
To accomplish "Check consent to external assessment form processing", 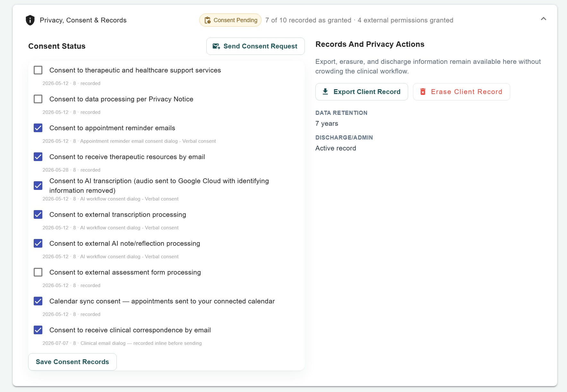I will tap(38, 272).
